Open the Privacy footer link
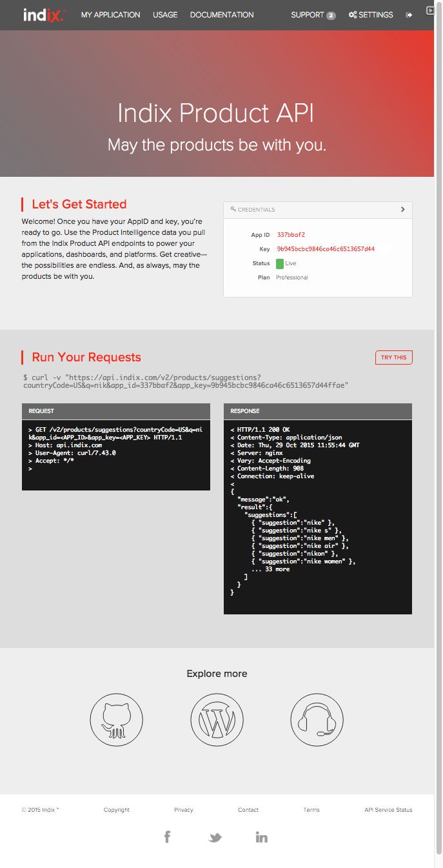This screenshot has width=443, height=868. coord(184,810)
